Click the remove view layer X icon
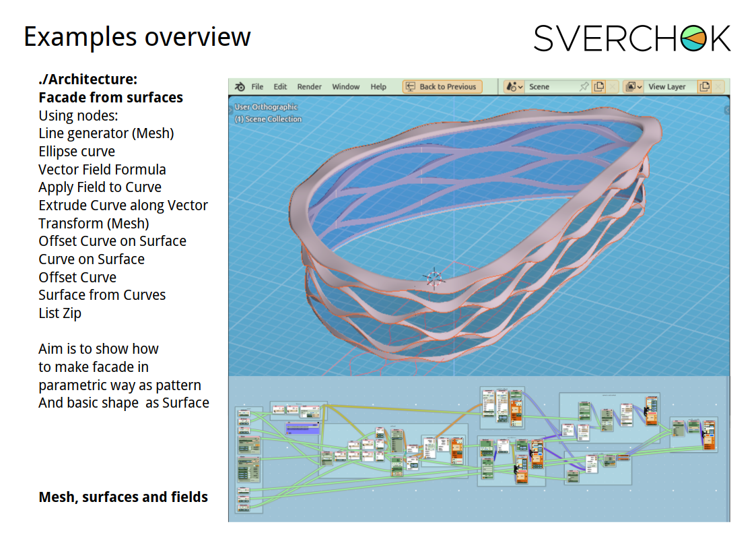Image resolution: width=756 pixels, height=535 pixels. (718, 87)
